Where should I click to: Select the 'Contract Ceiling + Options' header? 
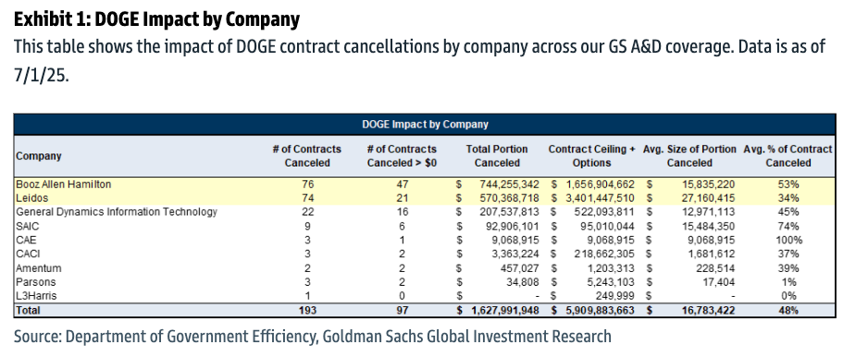591,156
